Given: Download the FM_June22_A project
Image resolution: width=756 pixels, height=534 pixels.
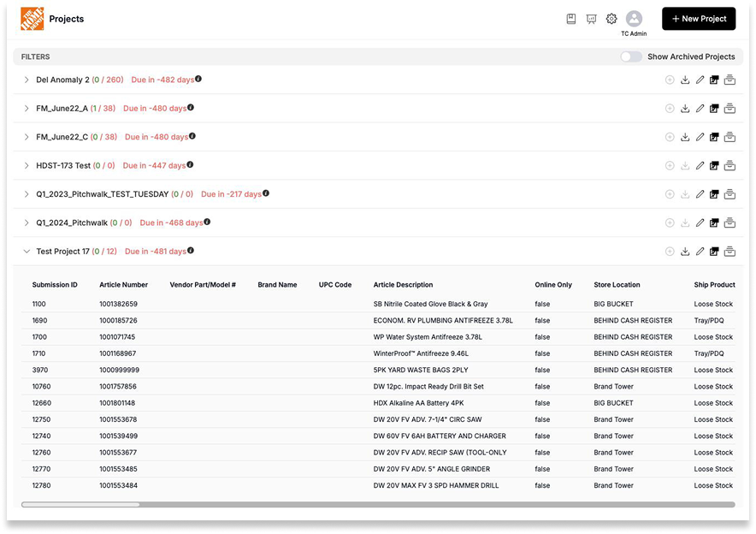Looking at the screenshot, I should 685,109.
